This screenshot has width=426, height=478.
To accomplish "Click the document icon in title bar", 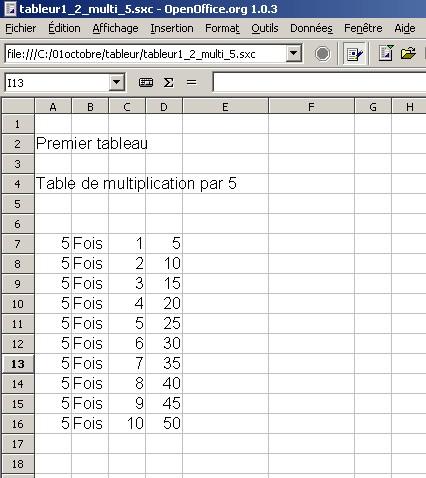I will pos(10,9).
